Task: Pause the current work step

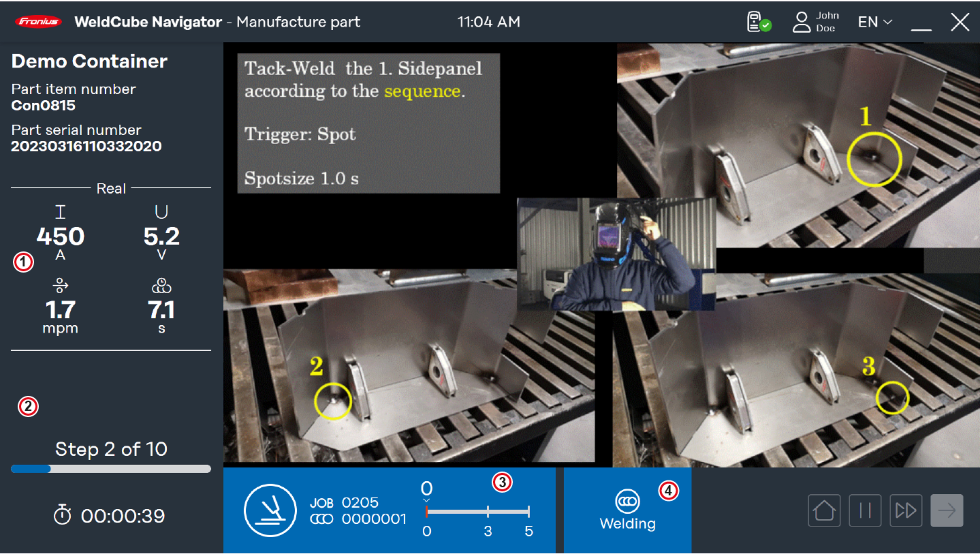Action: pyautogui.click(x=865, y=511)
